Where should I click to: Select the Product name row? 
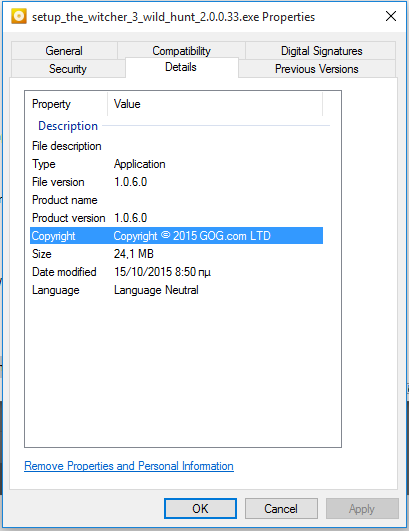pos(176,200)
